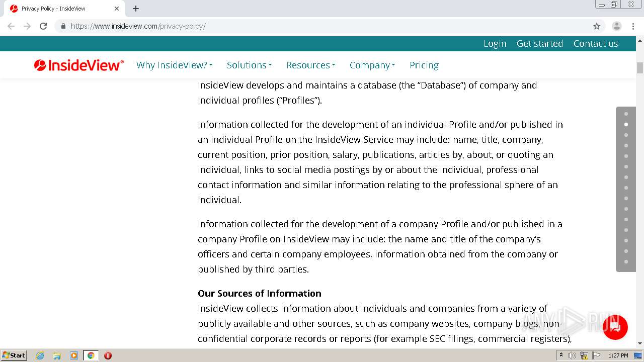
Task: Close the Privacy Policy tab
Action: 117,9
